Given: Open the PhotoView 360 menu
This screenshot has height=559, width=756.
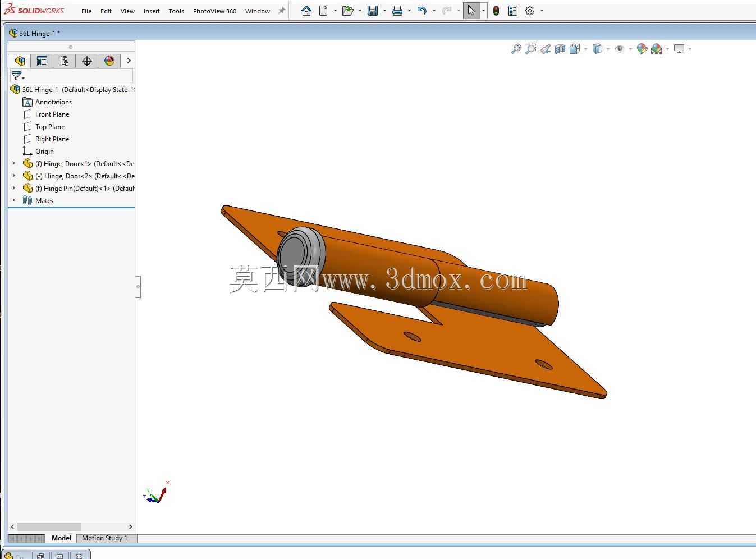Looking at the screenshot, I should tap(214, 11).
